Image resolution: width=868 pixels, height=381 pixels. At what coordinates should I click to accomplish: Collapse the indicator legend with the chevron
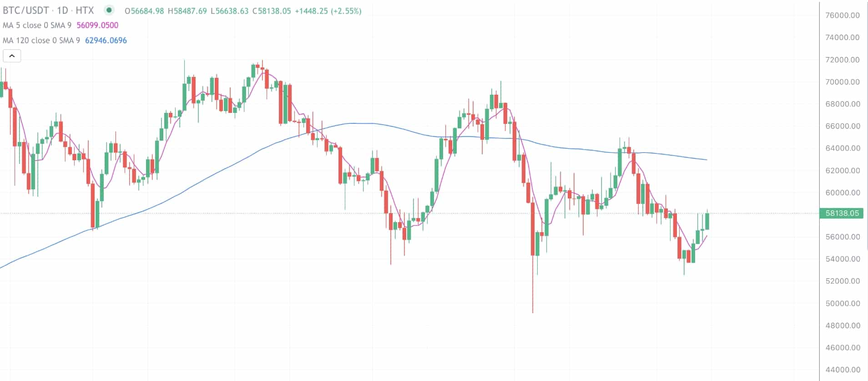[x=12, y=56]
